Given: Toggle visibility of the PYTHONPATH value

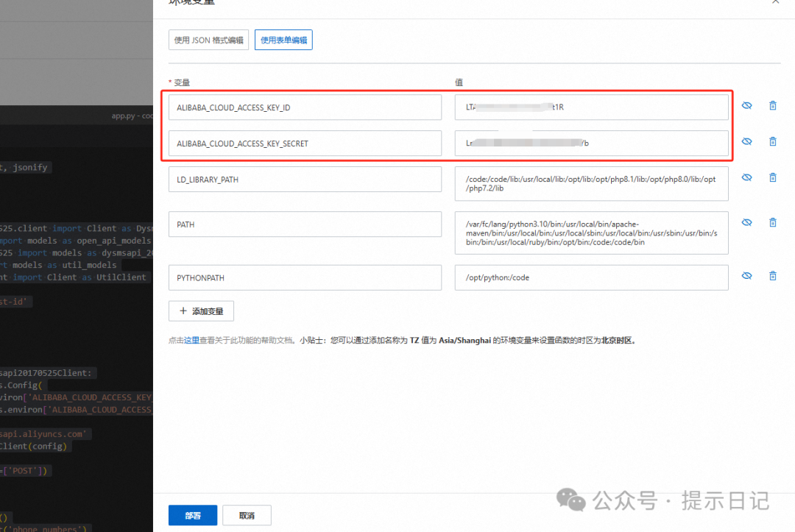Looking at the screenshot, I should coord(746,276).
